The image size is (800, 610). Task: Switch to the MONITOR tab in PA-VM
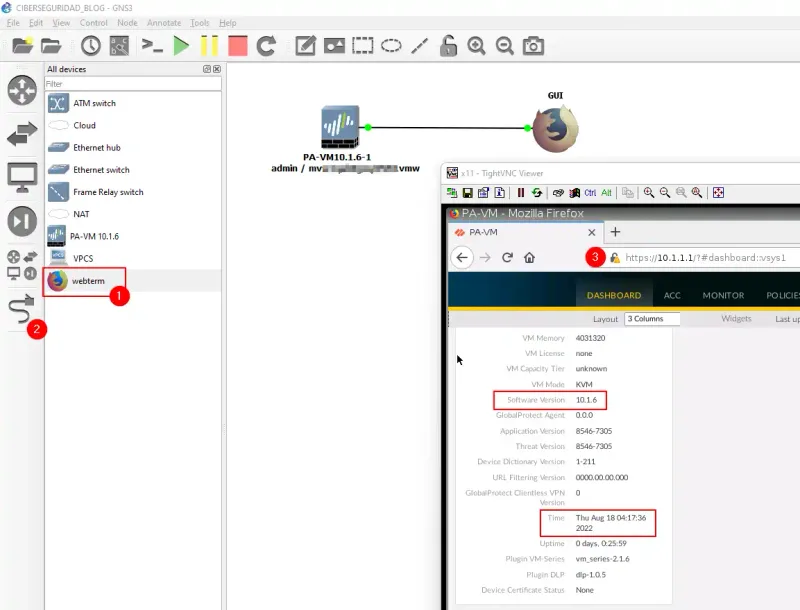tap(723, 295)
